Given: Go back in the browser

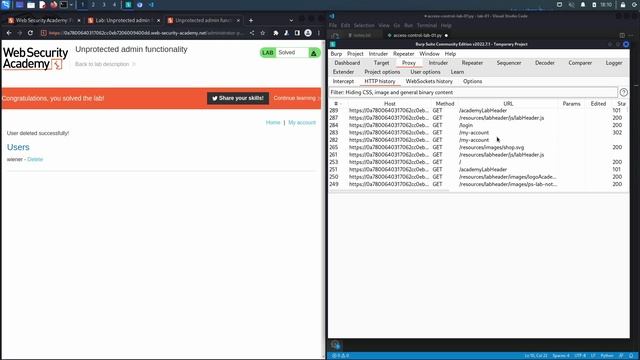Looking at the screenshot, I should 9,33.
